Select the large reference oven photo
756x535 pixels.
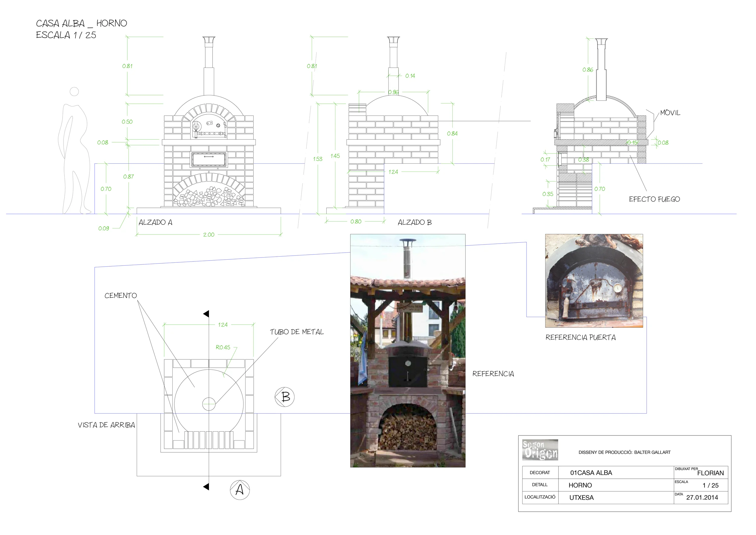[408, 350]
